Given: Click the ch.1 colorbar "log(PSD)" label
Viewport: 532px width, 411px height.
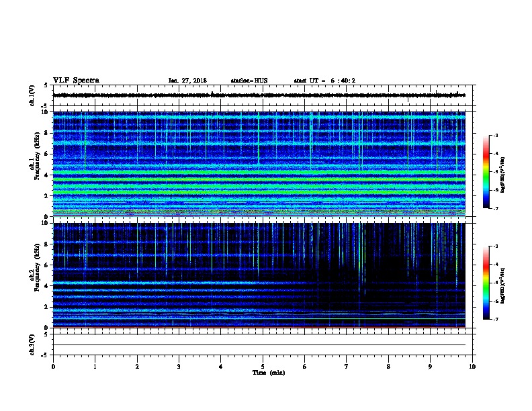Looking at the screenshot, I should (502, 175).
